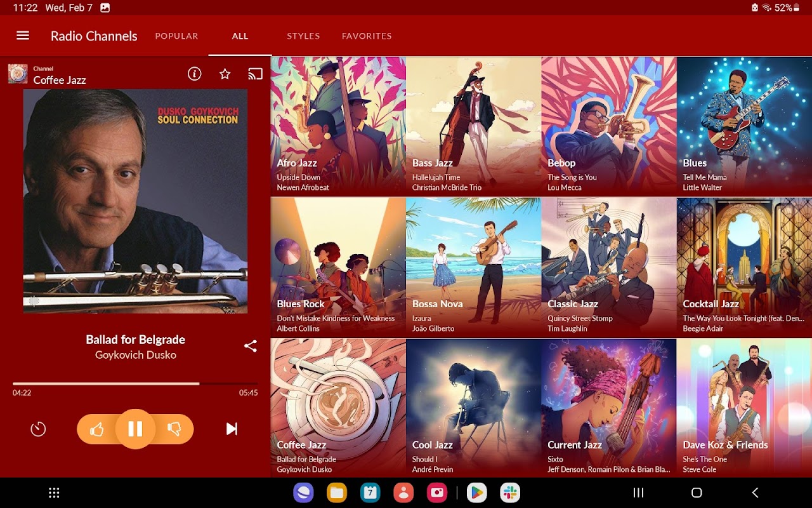Click 'João Gilberto' on Bossa Nova tile
The width and height of the screenshot is (812, 508).
coord(433,329)
